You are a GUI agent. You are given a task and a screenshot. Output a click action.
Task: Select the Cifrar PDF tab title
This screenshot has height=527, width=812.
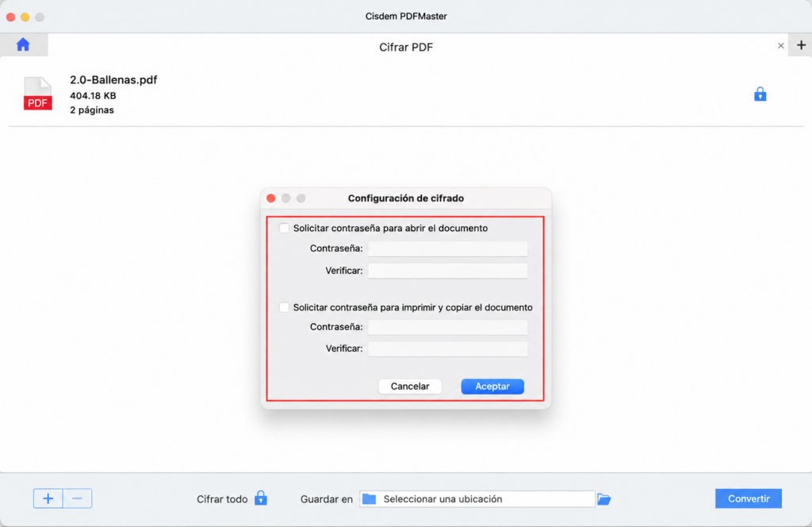pos(406,47)
